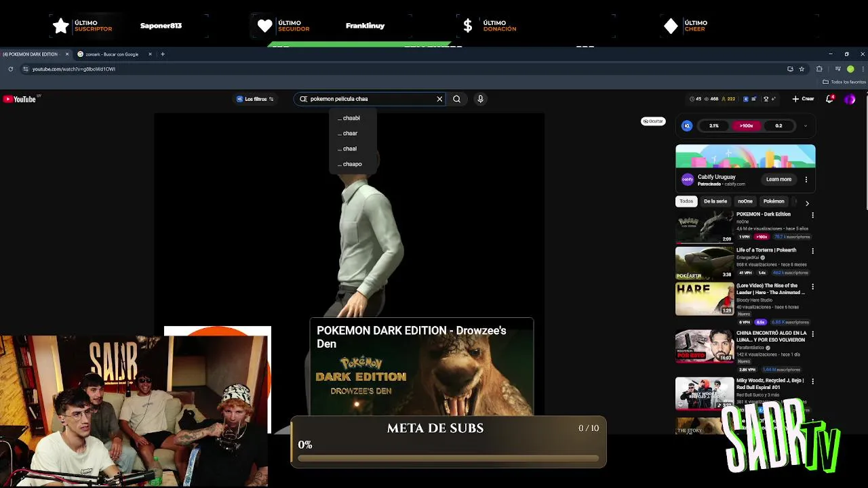Open options for the Hare lore video
This screenshot has width=868, height=488.
pos(812,287)
